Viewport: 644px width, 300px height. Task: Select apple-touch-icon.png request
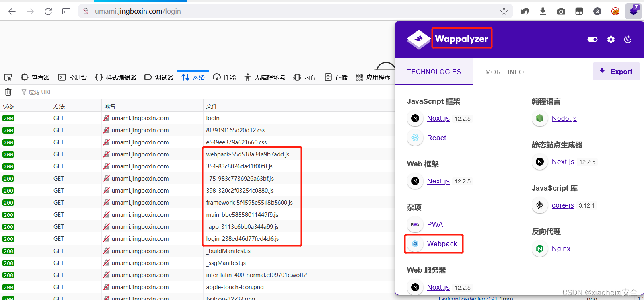(x=198, y=287)
